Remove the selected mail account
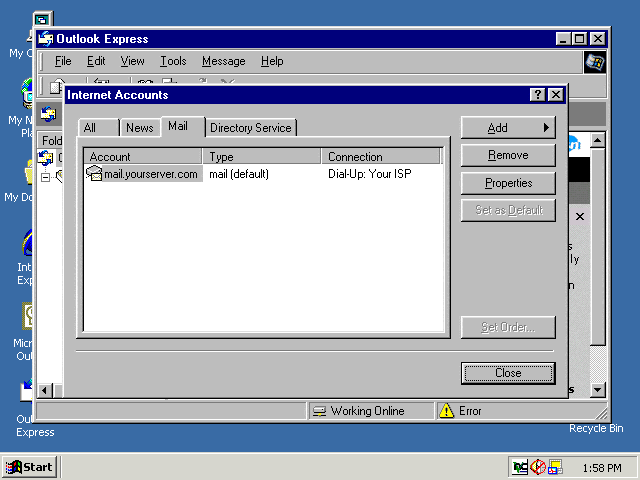Viewport: 640px width, 480px height. [508, 156]
